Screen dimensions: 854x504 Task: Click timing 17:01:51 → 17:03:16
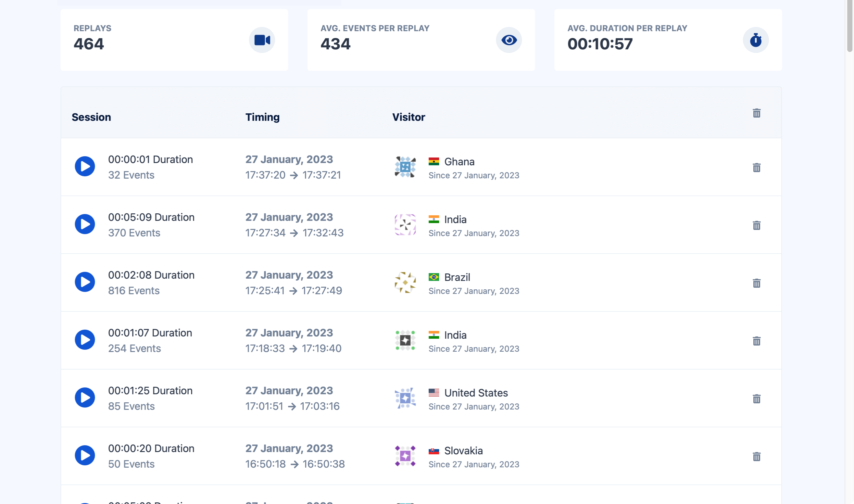pos(292,406)
